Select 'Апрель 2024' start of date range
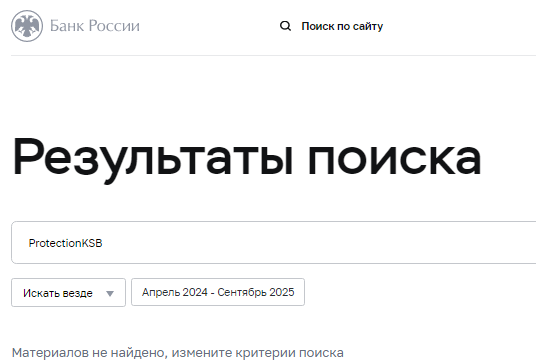 175,292
